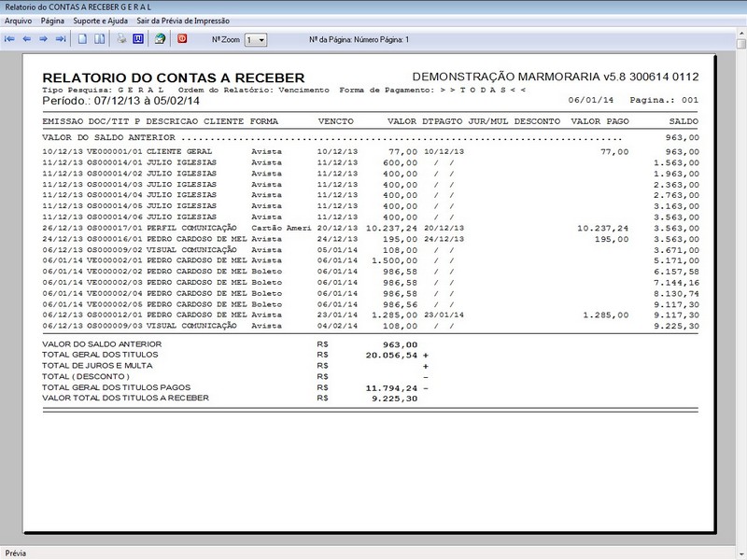747x560 pixels.
Task: Click the globe email icon on the toolbar
Action: coord(159,38)
